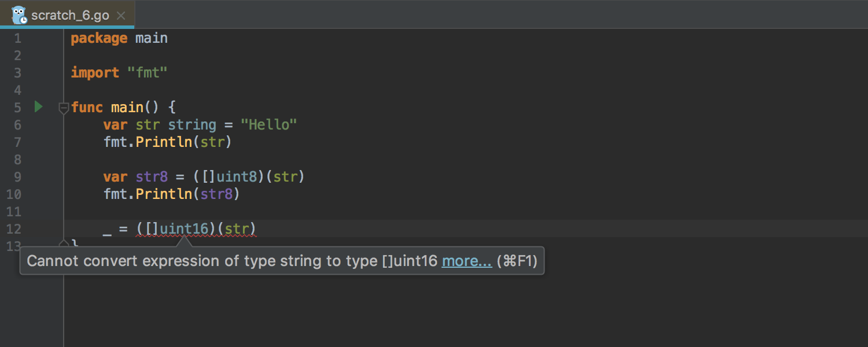Viewport: 868px width, 347px height.
Task: Select the scratch_6.go editor tab
Action: (67, 15)
